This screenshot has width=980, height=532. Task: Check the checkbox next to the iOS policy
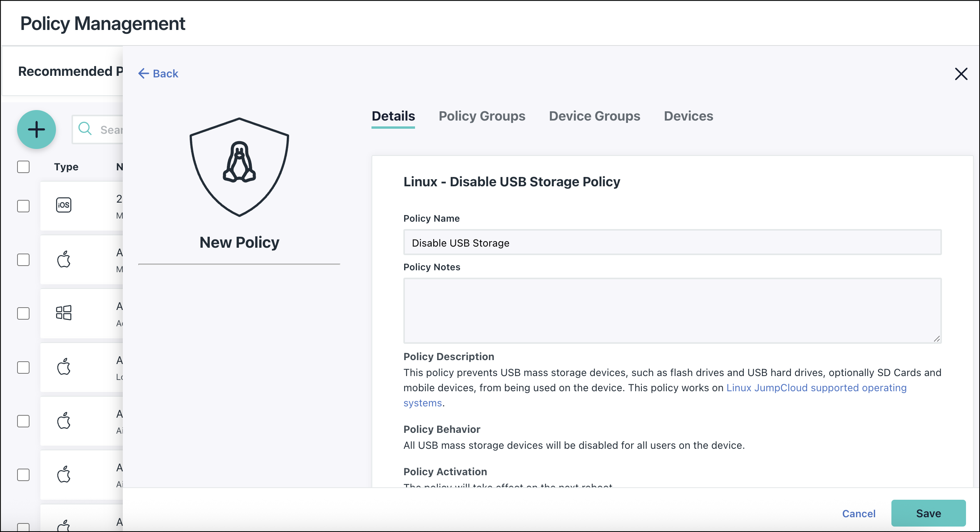click(23, 206)
